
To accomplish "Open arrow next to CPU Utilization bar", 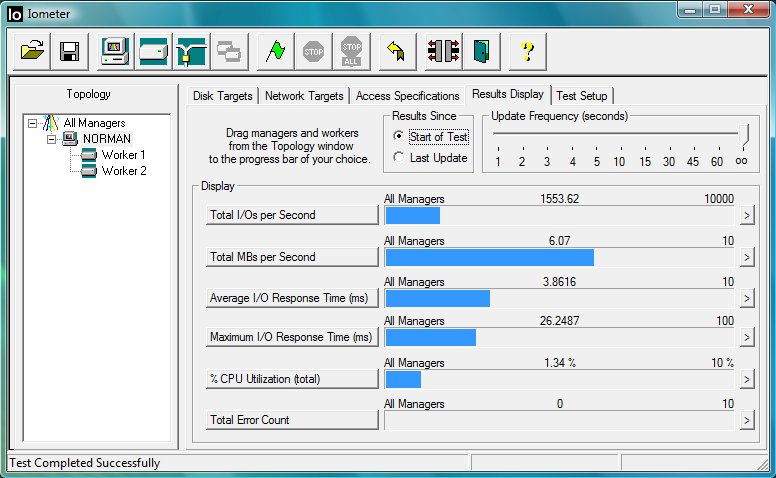I will [x=747, y=380].
